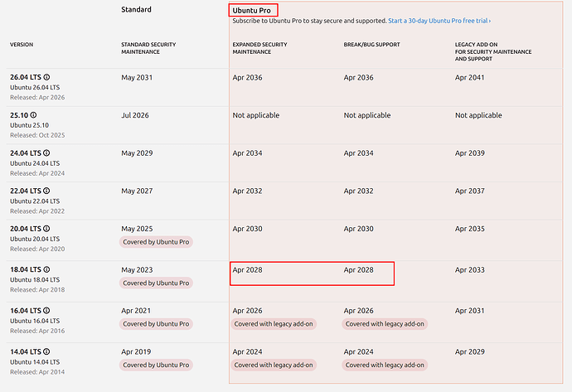Click the VERSION column header
572x392 pixels.
[x=22, y=45]
